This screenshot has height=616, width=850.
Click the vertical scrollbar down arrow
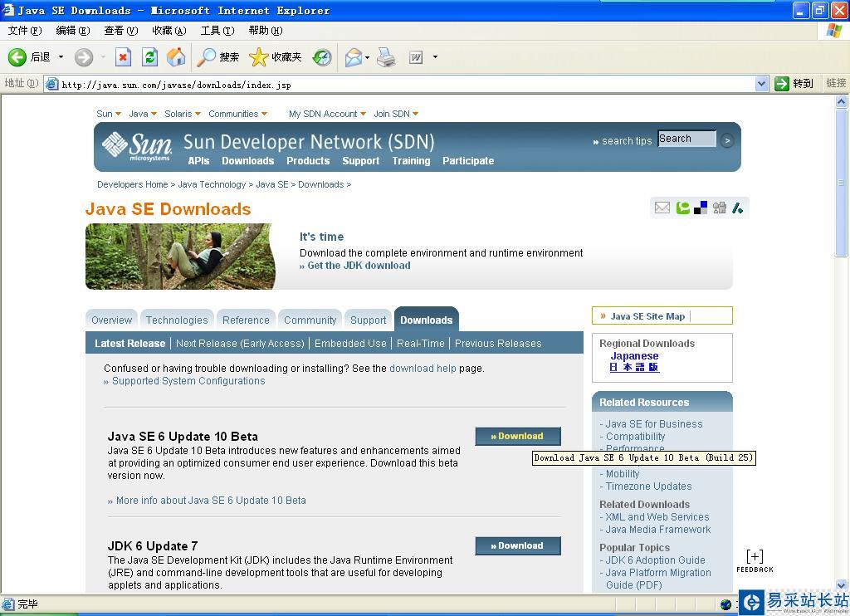[842, 585]
